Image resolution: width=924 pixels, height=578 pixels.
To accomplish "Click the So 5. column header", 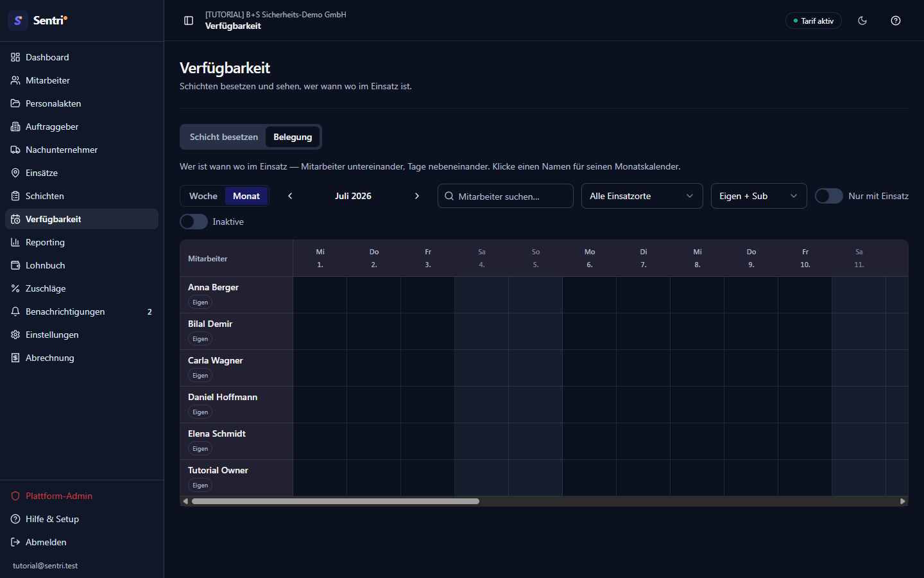I will coord(536,258).
